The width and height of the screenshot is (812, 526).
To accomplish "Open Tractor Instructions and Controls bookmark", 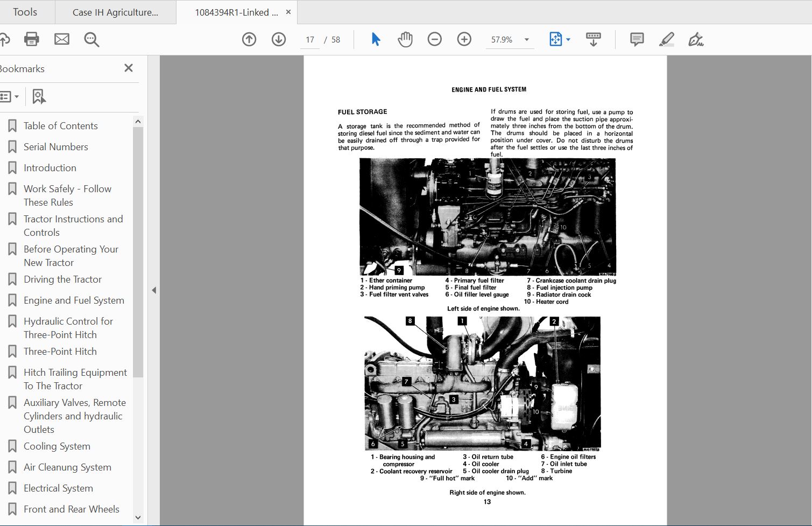I will pos(73,226).
